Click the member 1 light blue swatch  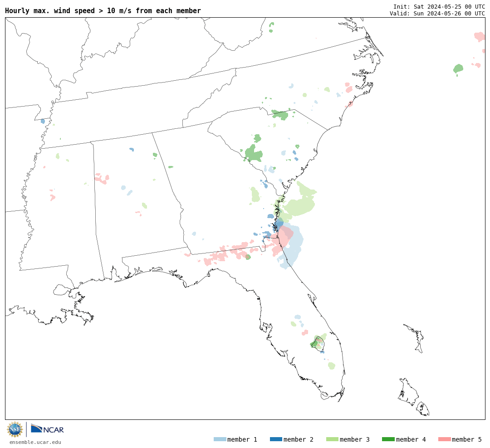tap(220, 439)
